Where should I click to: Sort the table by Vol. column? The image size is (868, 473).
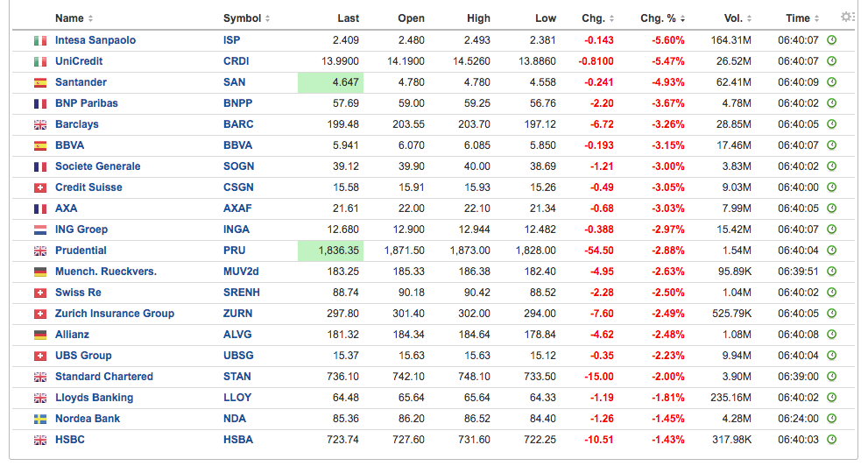point(737,18)
